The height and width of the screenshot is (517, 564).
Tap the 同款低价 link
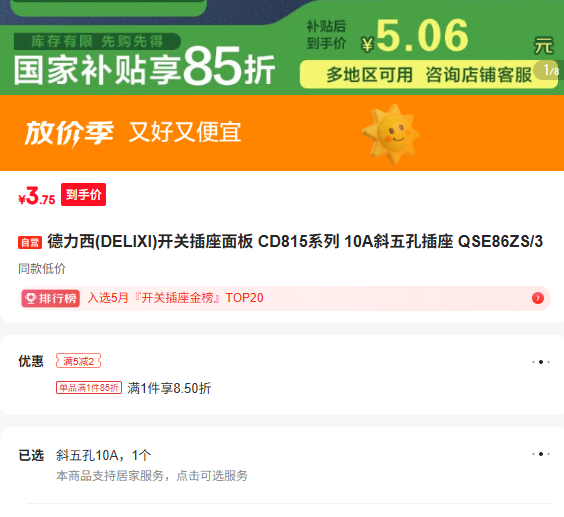click(42, 268)
